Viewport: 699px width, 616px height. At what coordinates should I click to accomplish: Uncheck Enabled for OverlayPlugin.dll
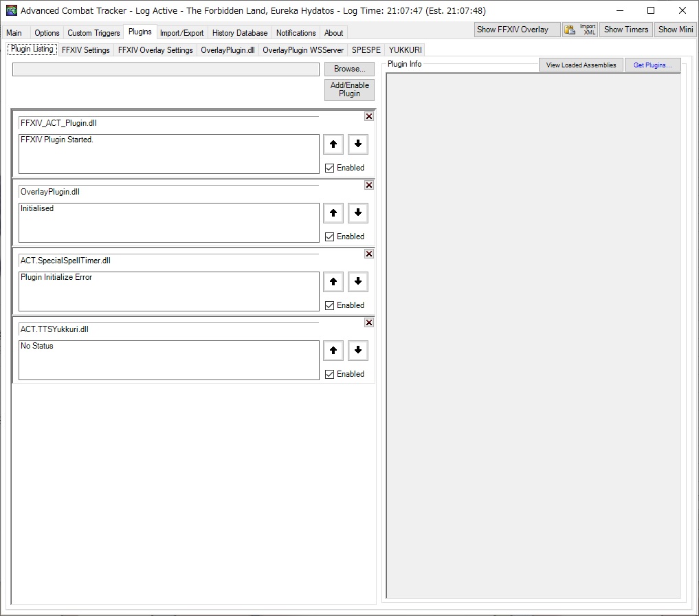click(330, 236)
